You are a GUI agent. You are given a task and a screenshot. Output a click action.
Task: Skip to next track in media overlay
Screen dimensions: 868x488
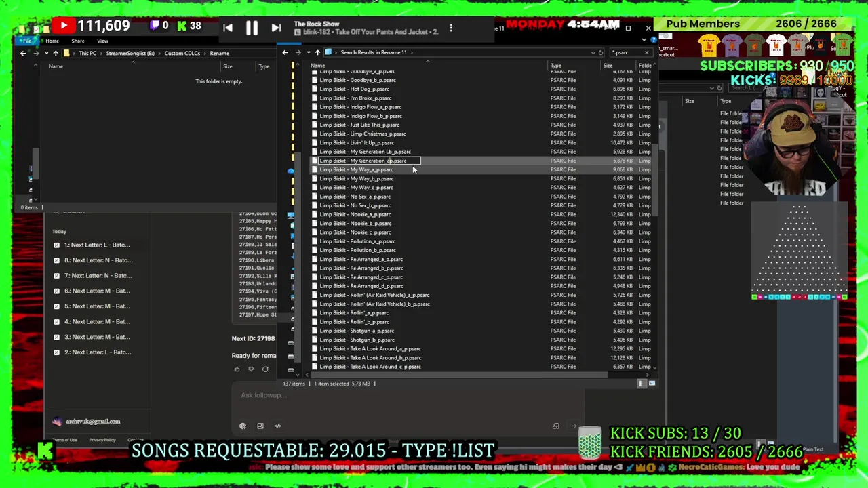[275, 28]
